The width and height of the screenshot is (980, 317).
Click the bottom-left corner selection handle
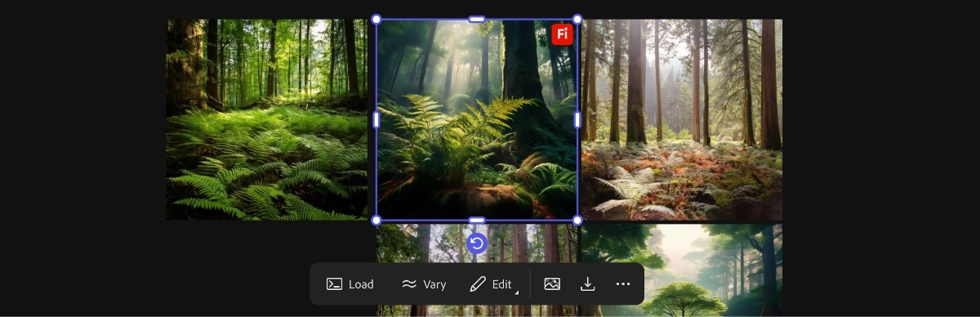coord(376,221)
